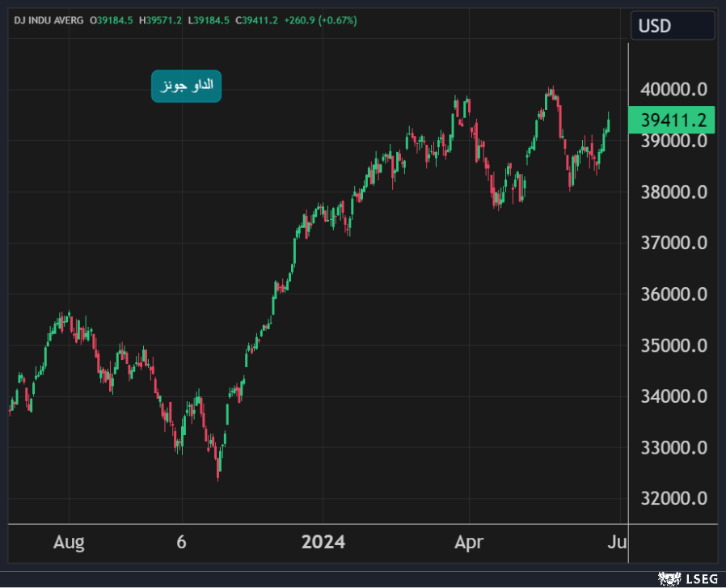
Task: Click the DJ INDU AVERG symbol title
Action: click(49, 19)
